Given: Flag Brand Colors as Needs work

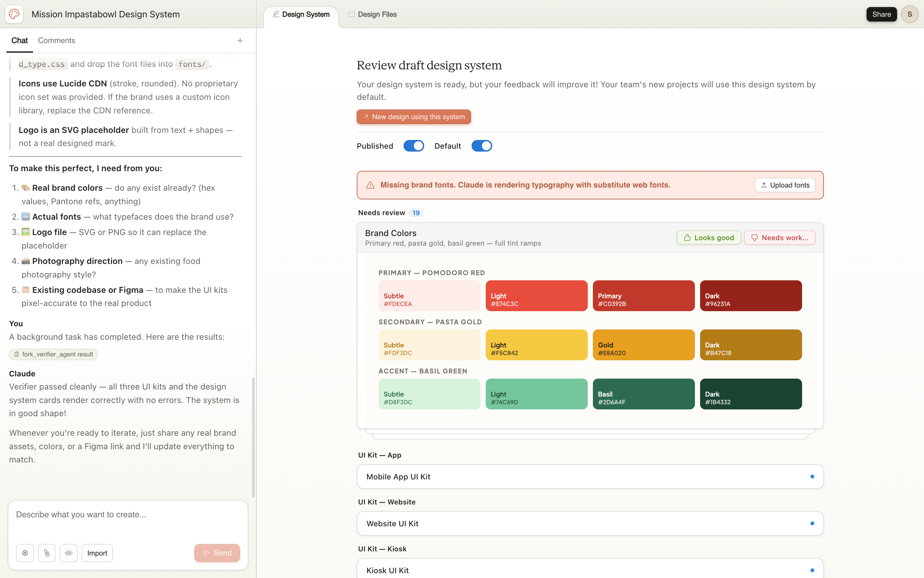Looking at the screenshot, I should point(779,237).
